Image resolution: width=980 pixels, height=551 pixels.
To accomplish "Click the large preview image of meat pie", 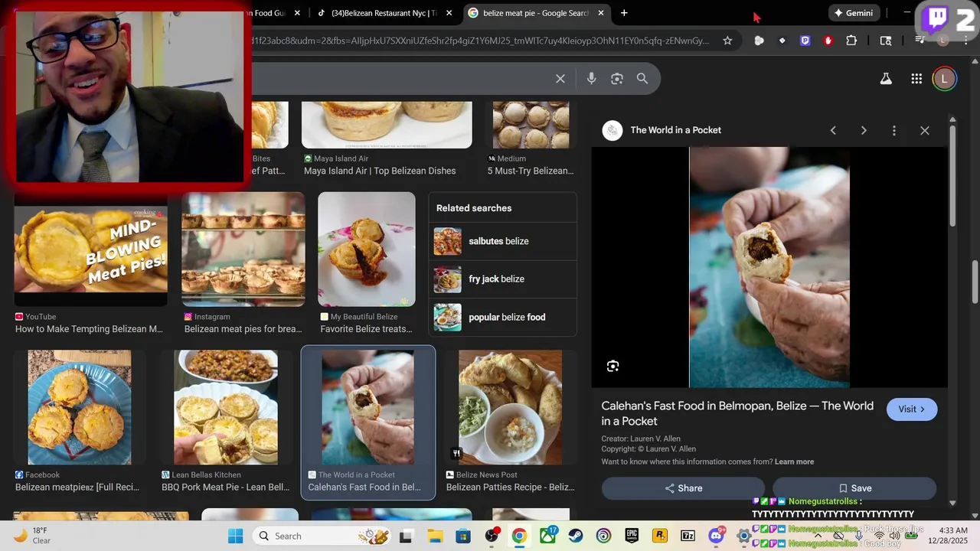I will point(769,268).
